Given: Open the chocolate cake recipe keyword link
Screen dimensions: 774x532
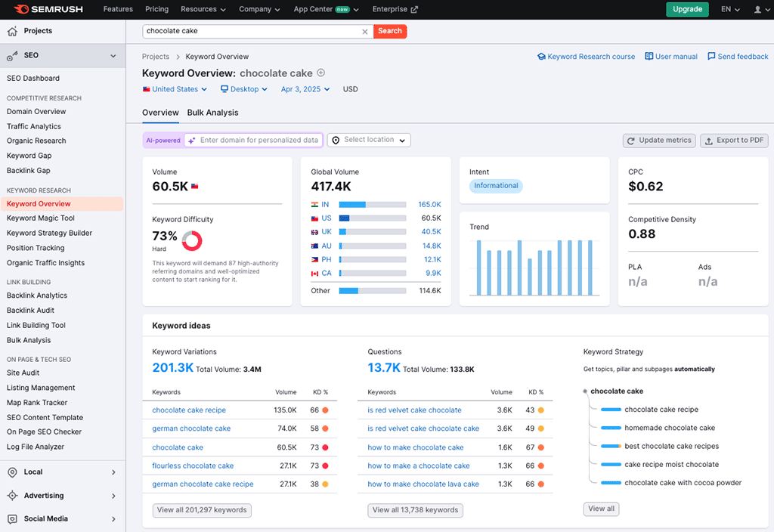Looking at the screenshot, I should (189, 410).
